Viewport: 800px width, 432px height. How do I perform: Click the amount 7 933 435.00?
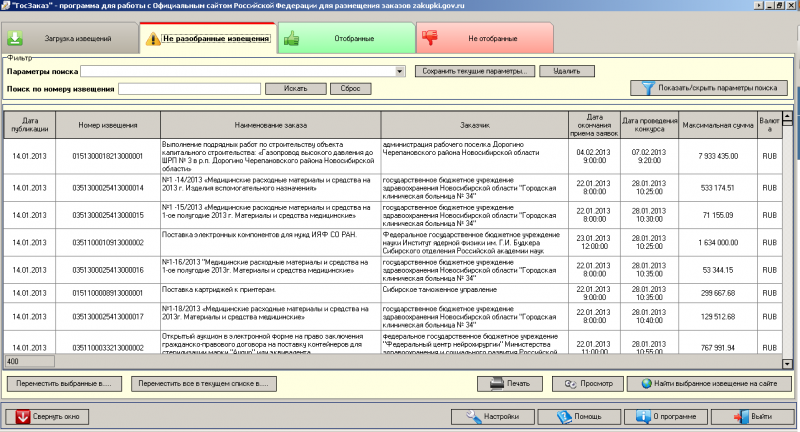tap(718, 156)
